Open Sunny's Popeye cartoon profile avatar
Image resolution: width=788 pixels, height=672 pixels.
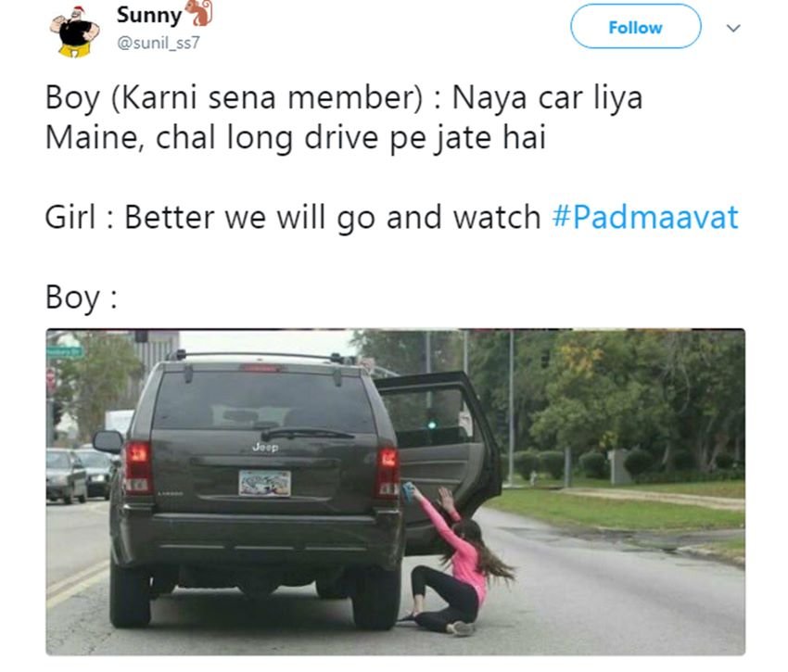pos(74,32)
